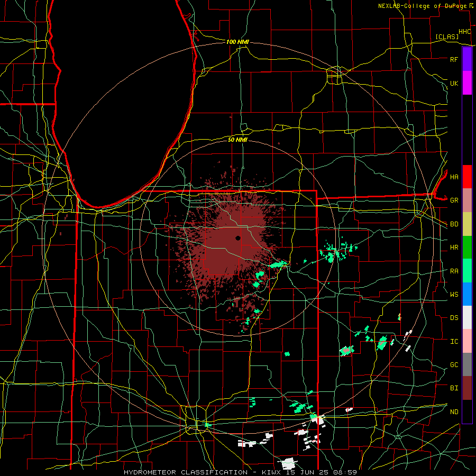Image resolution: width=476 pixels, height=476 pixels.
Task: Click the BI legend label text
Action: click(x=454, y=388)
